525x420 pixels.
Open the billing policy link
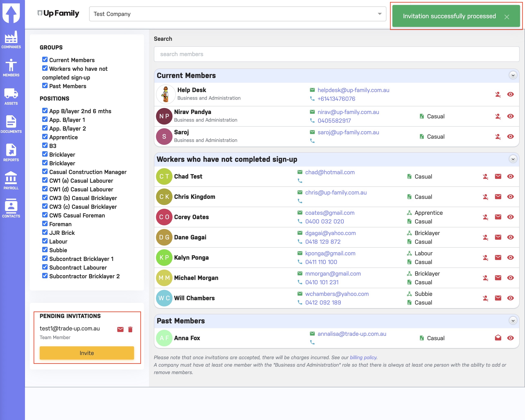point(363,357)
